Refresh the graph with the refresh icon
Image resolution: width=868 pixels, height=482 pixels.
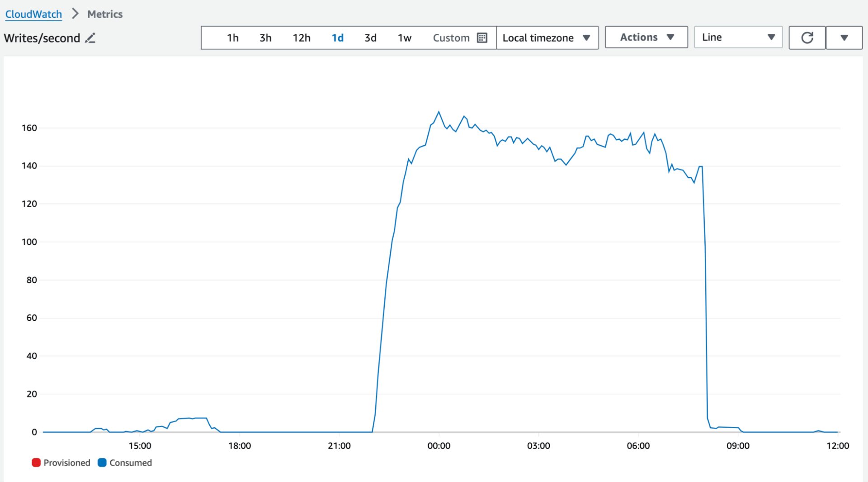tap(807, 38)
